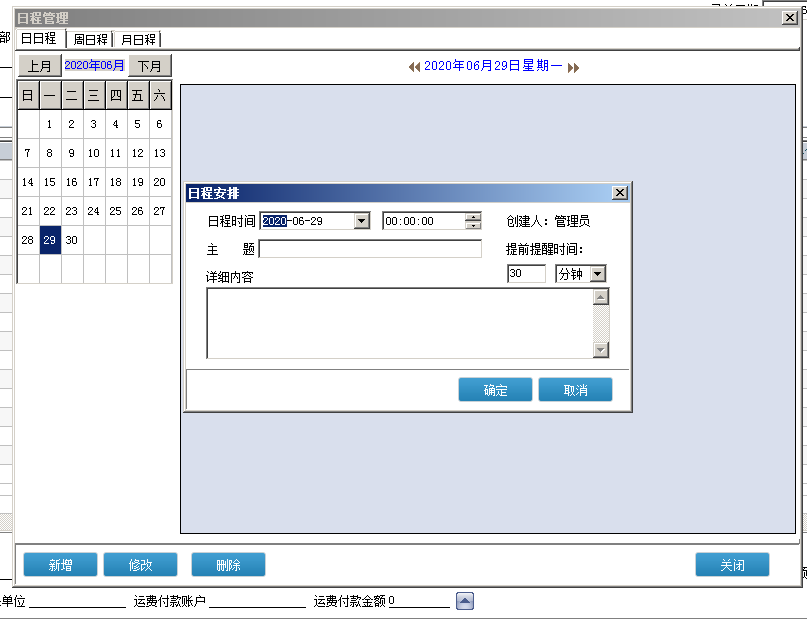
Task: Click the 上月 button
Action: click(x=40, y=66)
